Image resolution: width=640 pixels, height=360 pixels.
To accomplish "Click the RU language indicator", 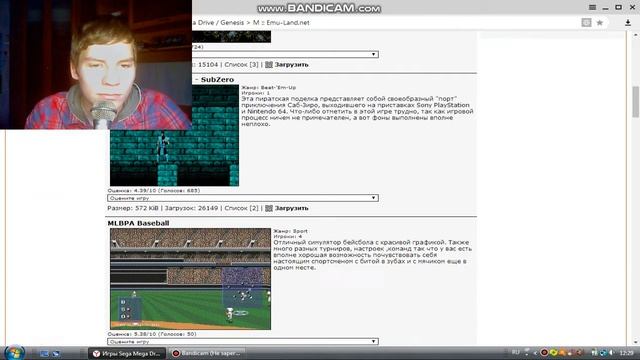I will pos(516,352).
